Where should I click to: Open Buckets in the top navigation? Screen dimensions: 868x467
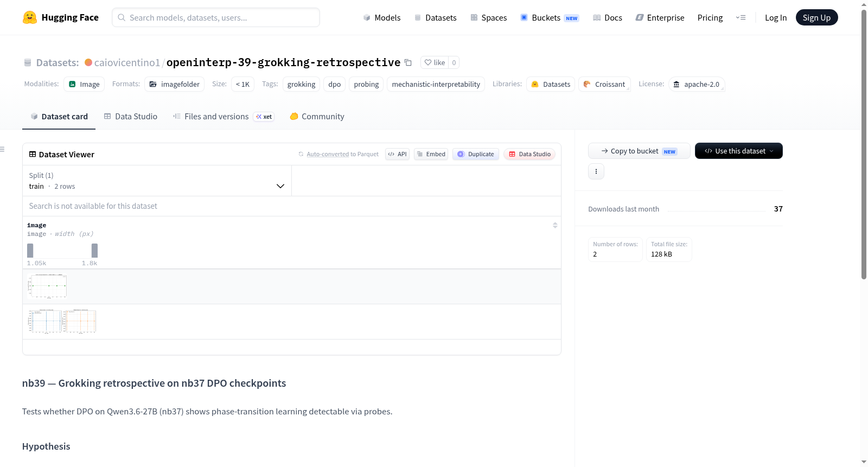click(x=550, y=17)
